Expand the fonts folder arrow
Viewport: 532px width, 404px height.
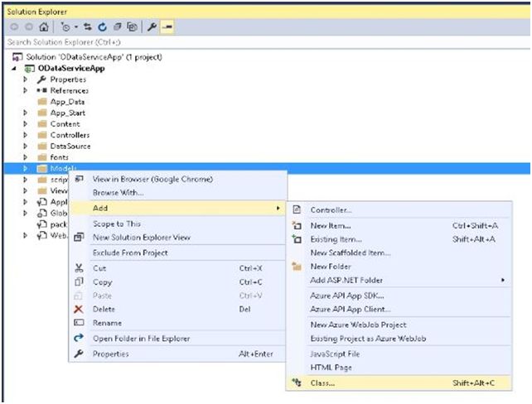25,157
